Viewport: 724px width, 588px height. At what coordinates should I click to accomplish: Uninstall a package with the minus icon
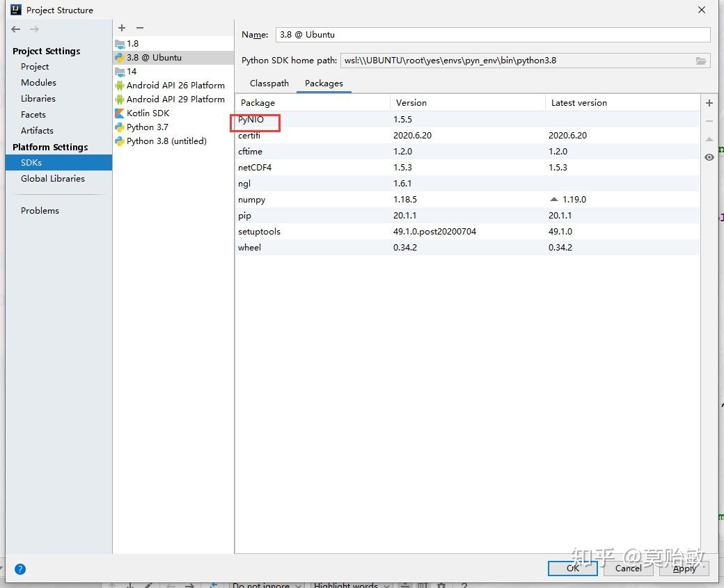coord(709,120)
